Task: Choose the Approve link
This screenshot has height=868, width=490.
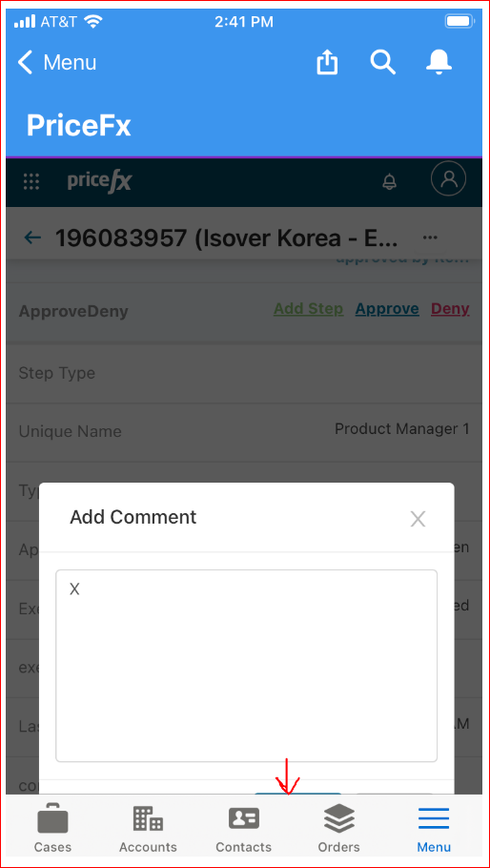Action: coord(387,309)
